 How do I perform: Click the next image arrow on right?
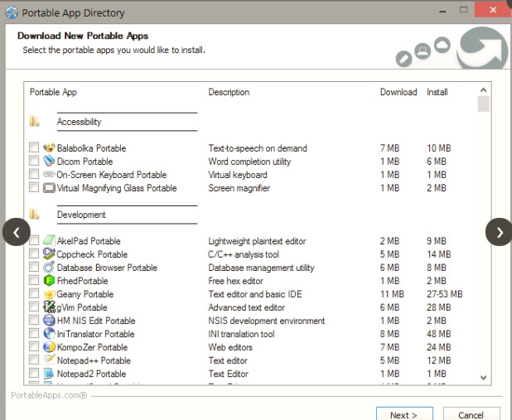(x=499, y=232)
